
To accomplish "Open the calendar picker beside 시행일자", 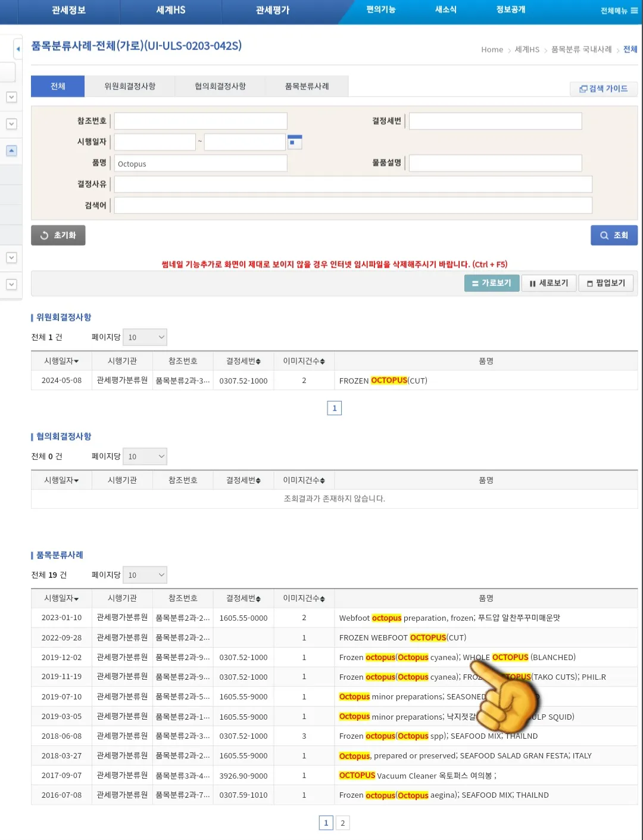I will [295, 141].
